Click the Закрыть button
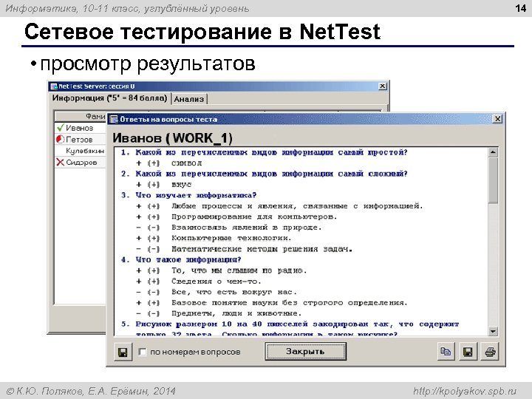This screenshot has height=399, width=532. click(305, 351)
